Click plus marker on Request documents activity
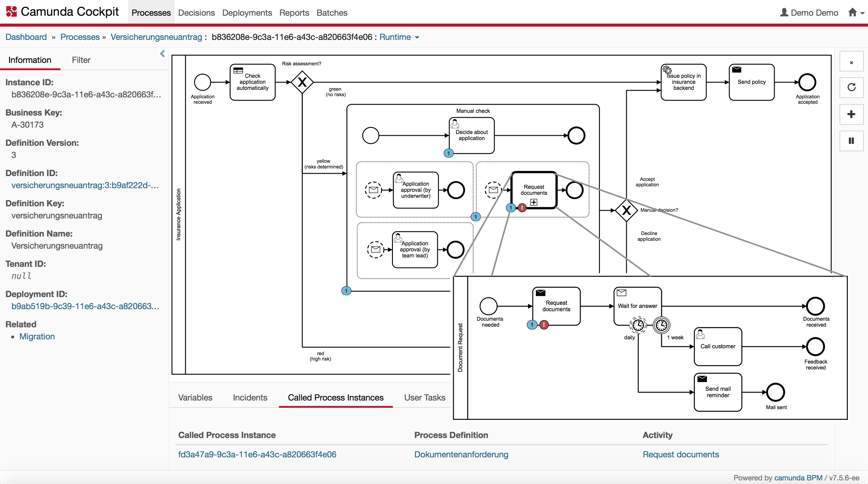Screen dimensions: 868x484 coord(534,202)
